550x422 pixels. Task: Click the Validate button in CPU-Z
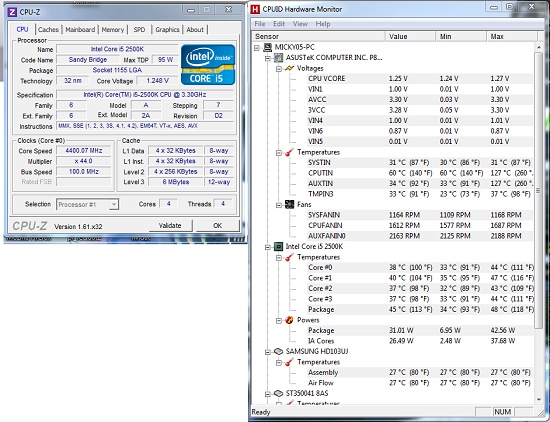[170, 226]
